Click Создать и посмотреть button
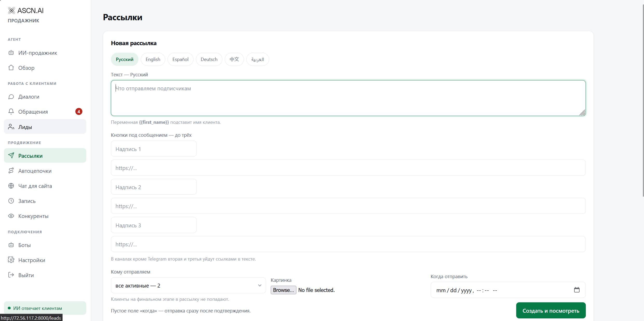644x321 pixels. point(551,311)
